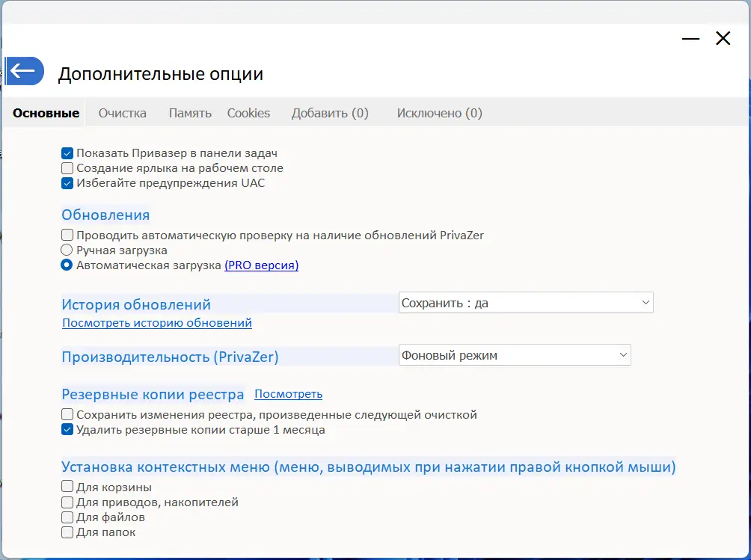Click Посмотреть link for registry backups

click(288, 394)
